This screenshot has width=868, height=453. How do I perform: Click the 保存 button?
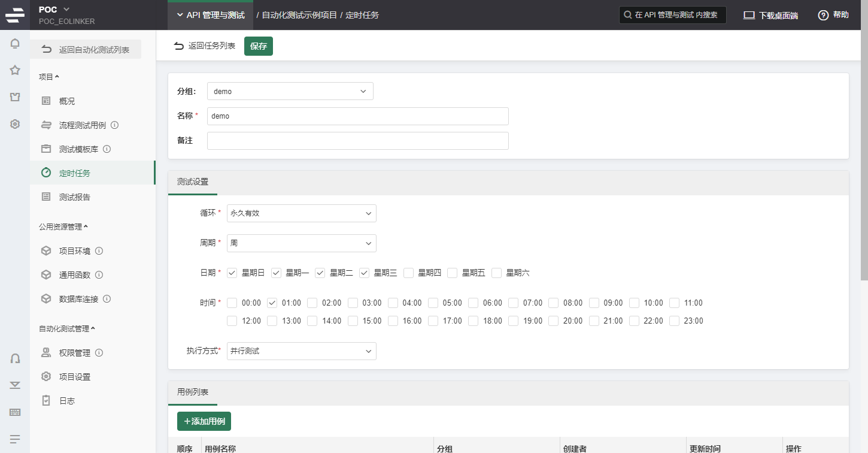coord(258,46)
